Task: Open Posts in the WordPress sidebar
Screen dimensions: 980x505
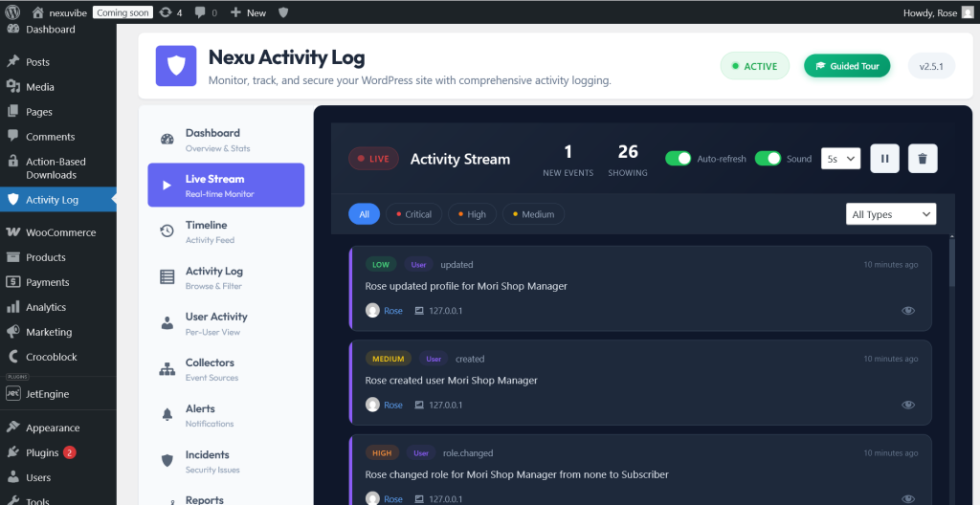Action: 58,62
